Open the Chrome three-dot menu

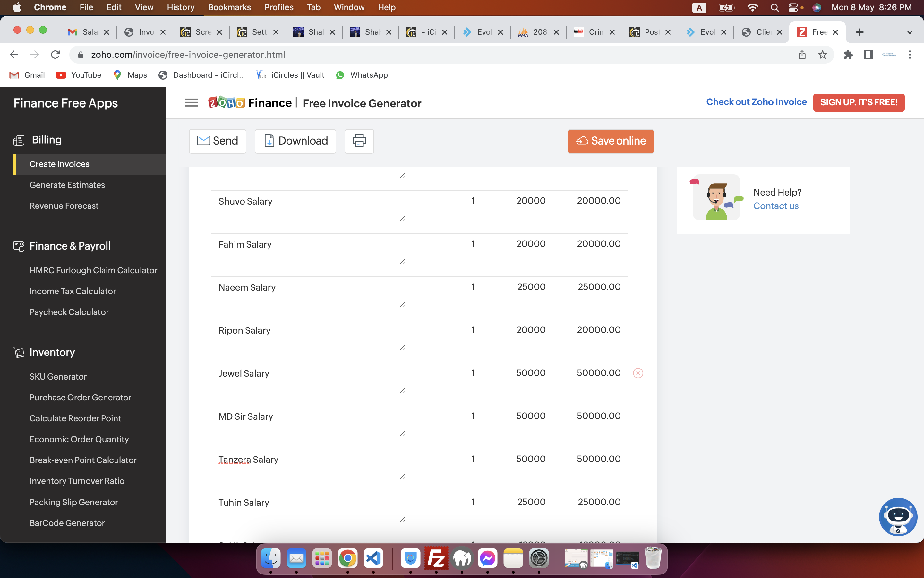[x=910, y=55]
